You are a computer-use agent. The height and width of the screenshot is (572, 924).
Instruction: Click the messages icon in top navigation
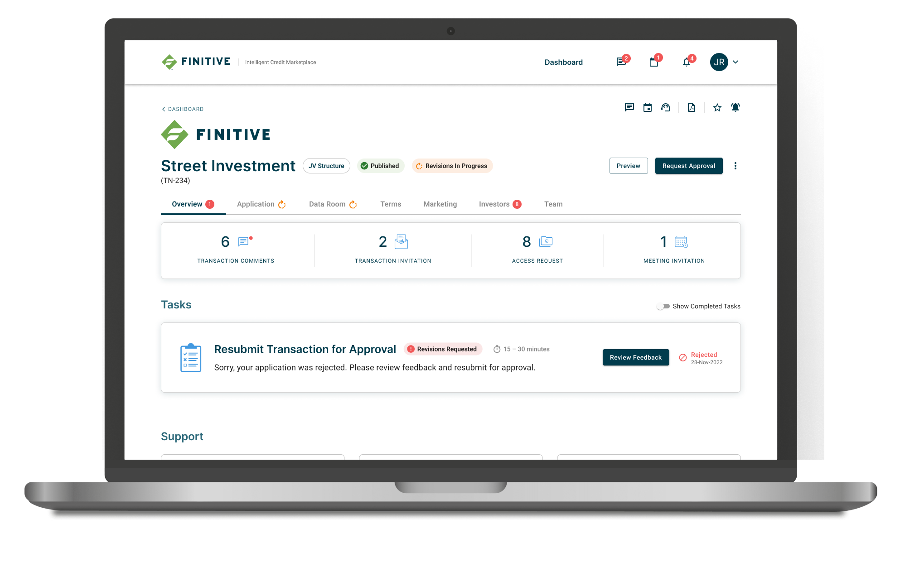[620, 62]
